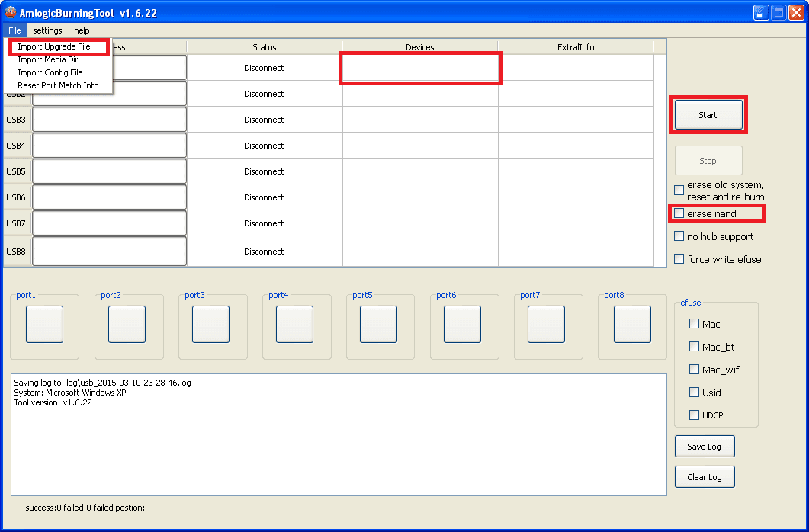This screenshot has height=532, width=809.
Task: Tick the Mac_bt efuse checkbox
Action: [694, 347]
